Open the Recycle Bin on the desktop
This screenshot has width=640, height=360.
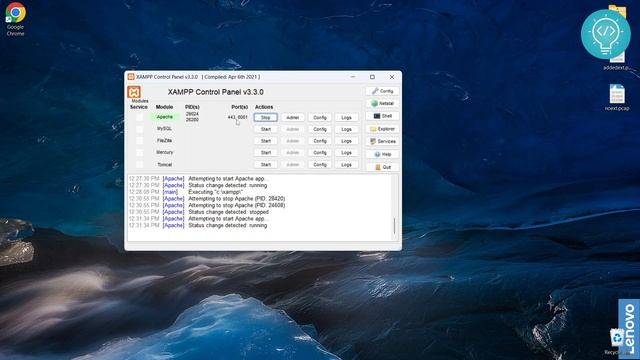click(x=617, y=341)
